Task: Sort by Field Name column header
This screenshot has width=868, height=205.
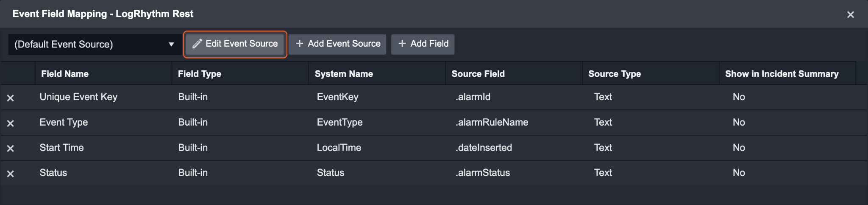Action: (x=65, y=74)
